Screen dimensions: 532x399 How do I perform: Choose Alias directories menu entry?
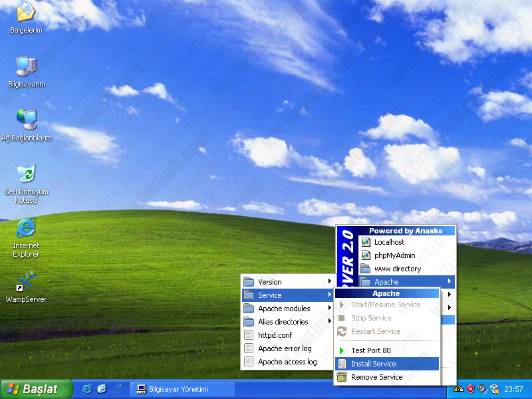pos(287,322)
